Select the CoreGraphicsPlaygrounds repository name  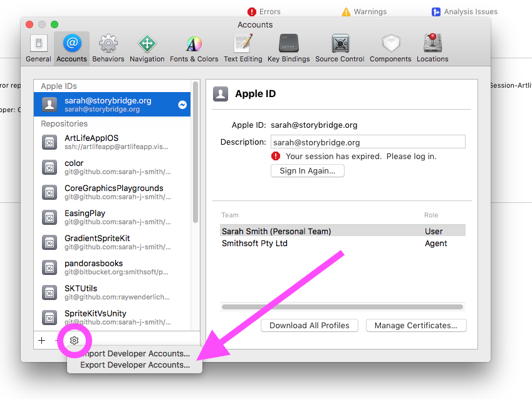point(114,189)
